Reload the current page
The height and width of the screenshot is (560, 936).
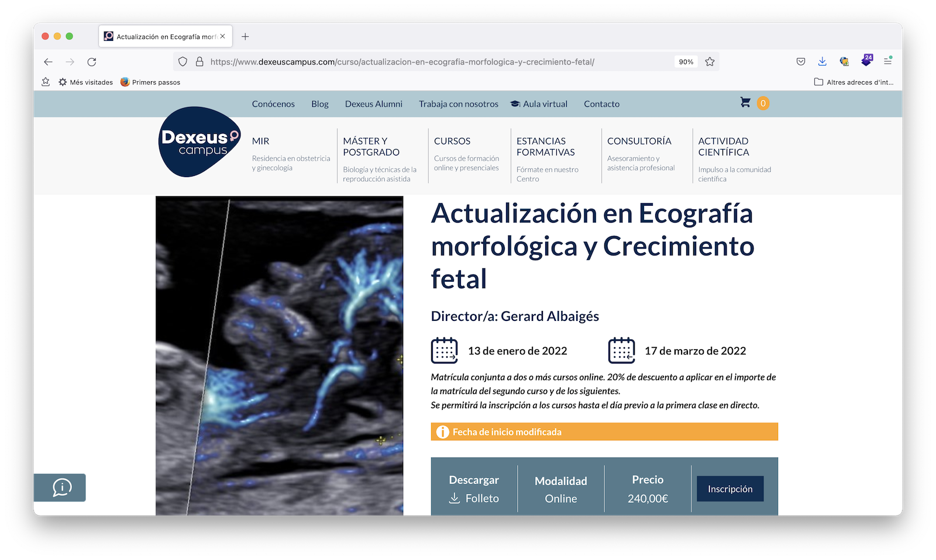pos(92,62)
